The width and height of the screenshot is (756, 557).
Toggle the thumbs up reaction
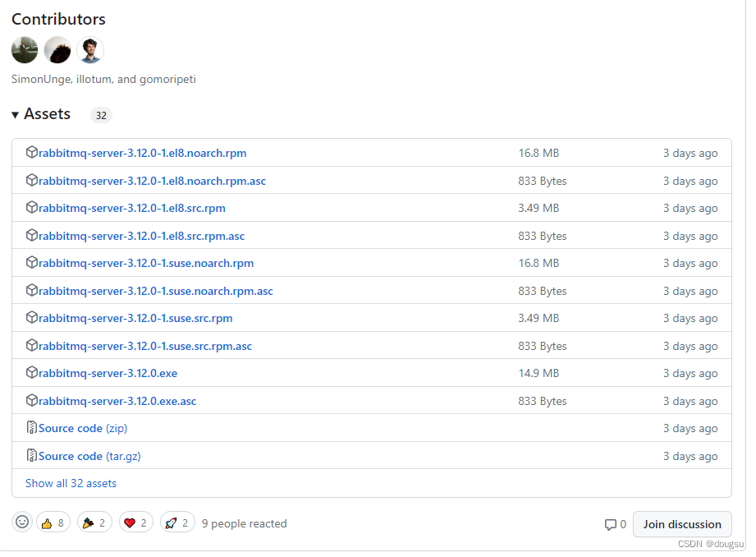pyautogui.click(x=53, y=522)
